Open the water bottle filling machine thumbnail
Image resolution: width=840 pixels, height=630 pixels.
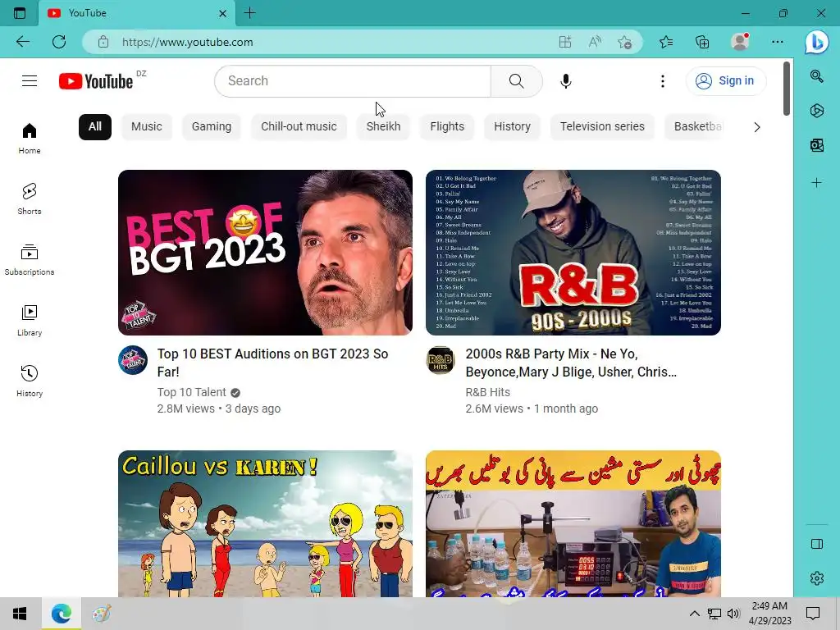point(573,524)
